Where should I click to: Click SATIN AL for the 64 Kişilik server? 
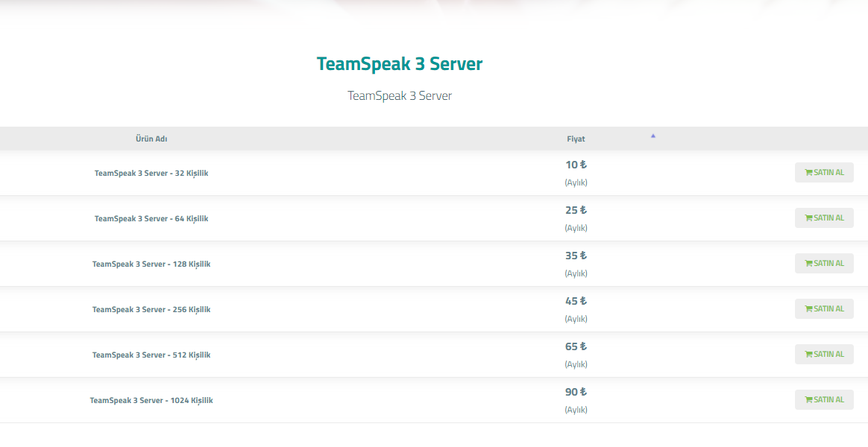point(824,218)
